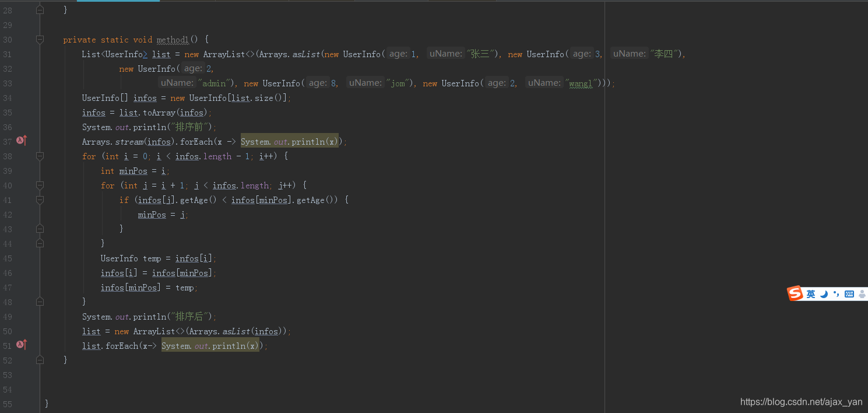This screenshot has height=413, width=868.
Task: Click fold end marker on line 44
Action: point(40,243)
